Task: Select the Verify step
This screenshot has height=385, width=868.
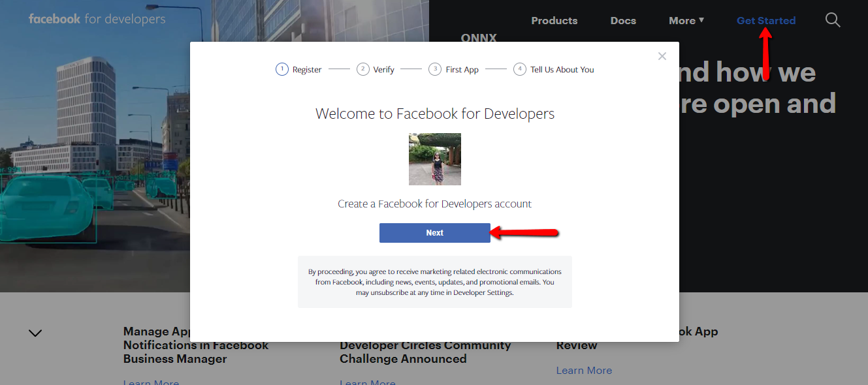Action: [x=376, y=69]
